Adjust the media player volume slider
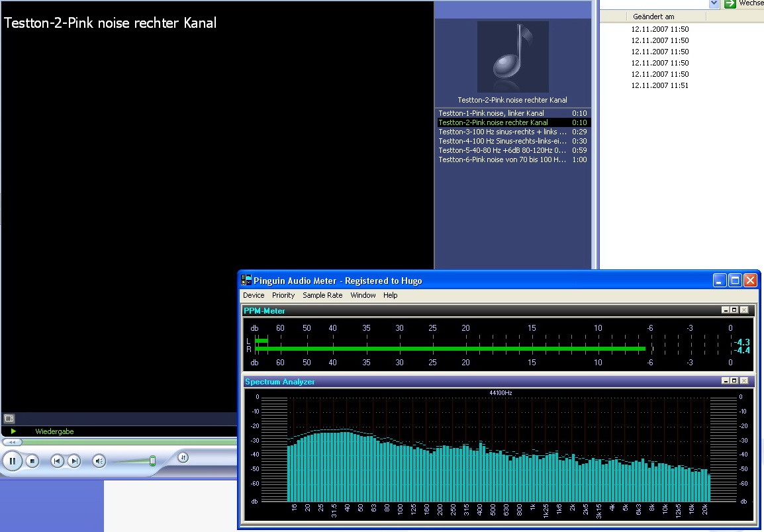Viewport: 764px width, 532px height. [x=152, y=461]
